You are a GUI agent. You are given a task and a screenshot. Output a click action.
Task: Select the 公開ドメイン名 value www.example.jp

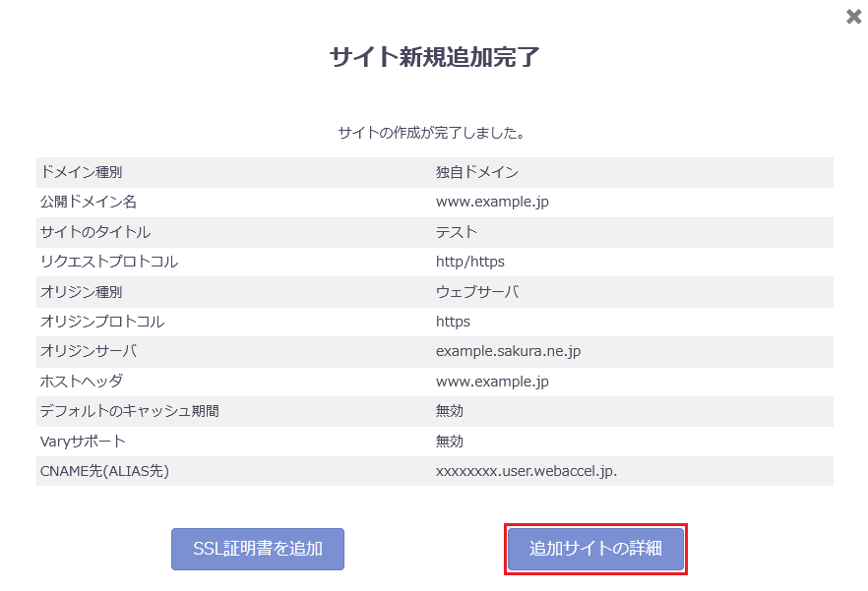coord(492,202)
